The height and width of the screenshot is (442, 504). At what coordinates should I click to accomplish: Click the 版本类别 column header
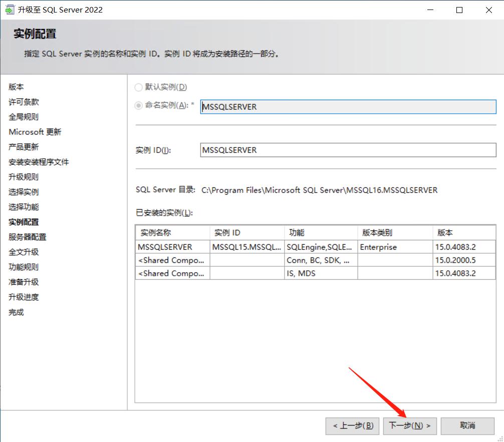click(395, 233)
